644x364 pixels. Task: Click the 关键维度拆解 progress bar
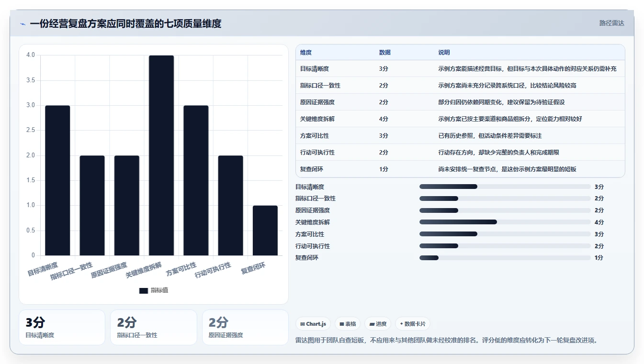(505, 222)
